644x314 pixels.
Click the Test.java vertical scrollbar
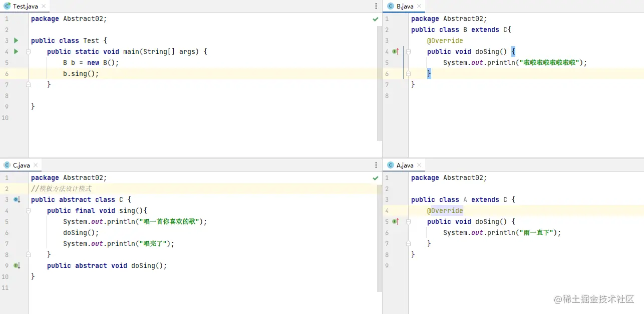pyautogui.click(x=380, y=83)
